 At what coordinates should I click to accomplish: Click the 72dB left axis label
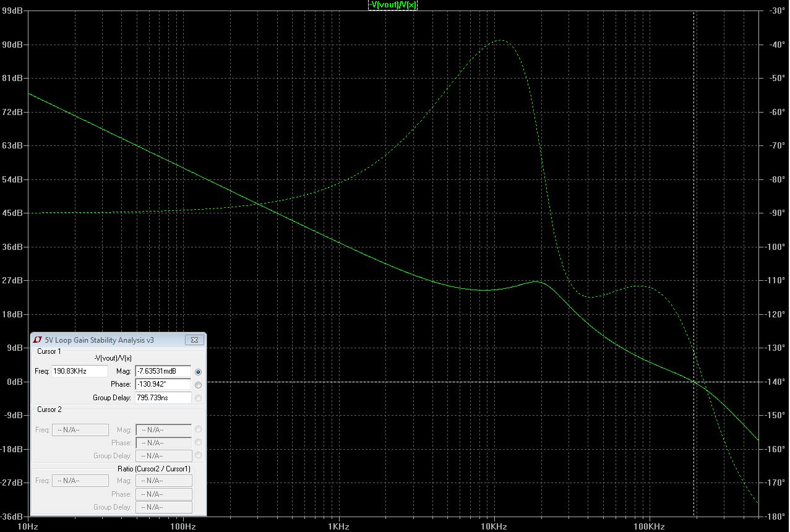pos(12,112)
